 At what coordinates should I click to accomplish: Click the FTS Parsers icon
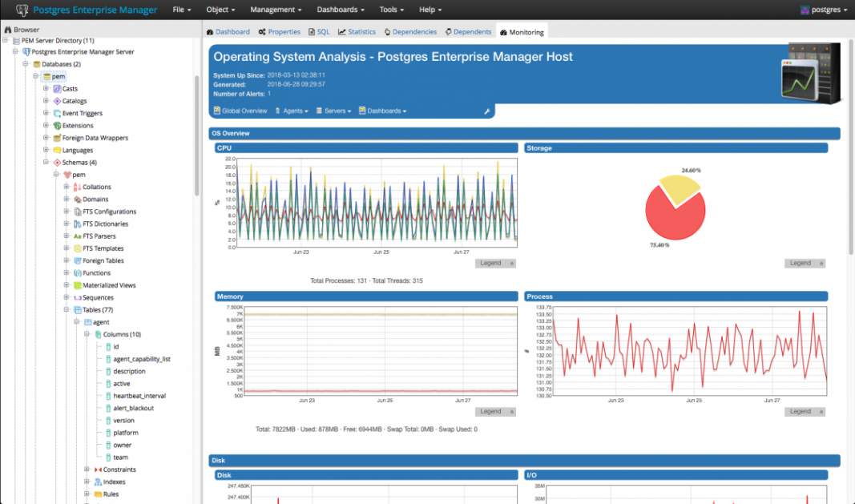(x=78, y=236)
